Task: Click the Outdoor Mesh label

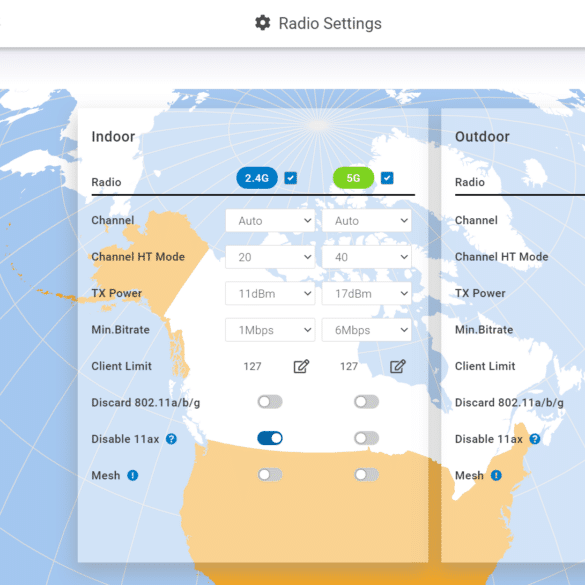Action: [x=469, y=475]
